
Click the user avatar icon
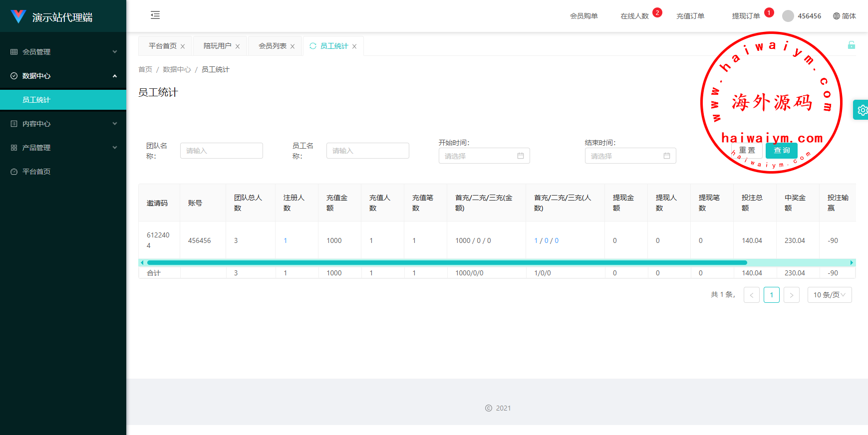click(x=788, y=16)
